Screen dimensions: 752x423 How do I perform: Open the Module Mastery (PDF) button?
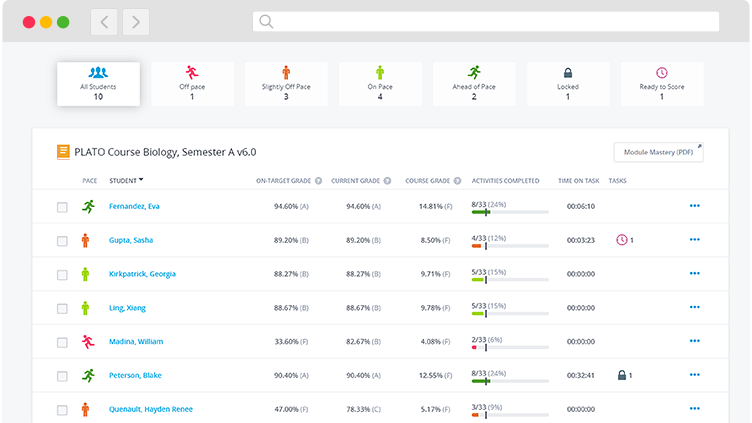coord(658,152)
